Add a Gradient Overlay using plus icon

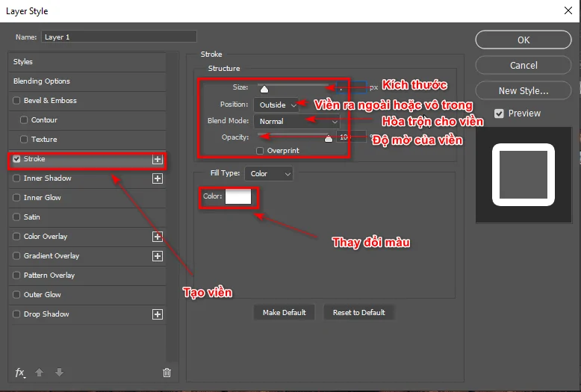click(157, 256)
